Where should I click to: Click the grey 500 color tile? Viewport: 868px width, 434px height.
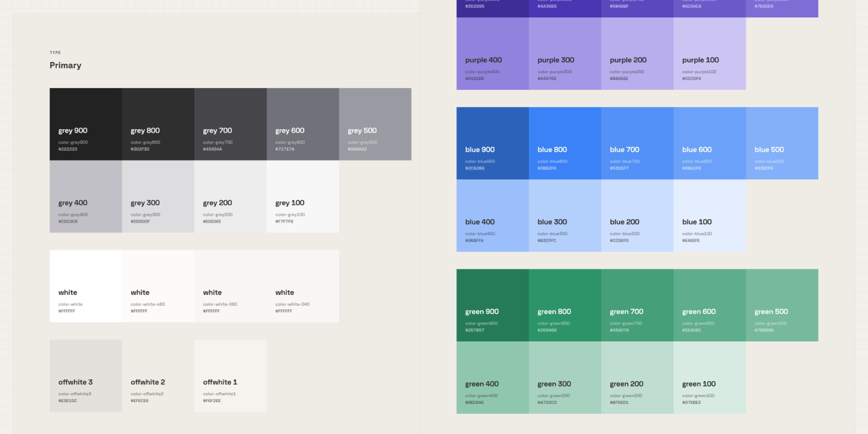point(375,124)
